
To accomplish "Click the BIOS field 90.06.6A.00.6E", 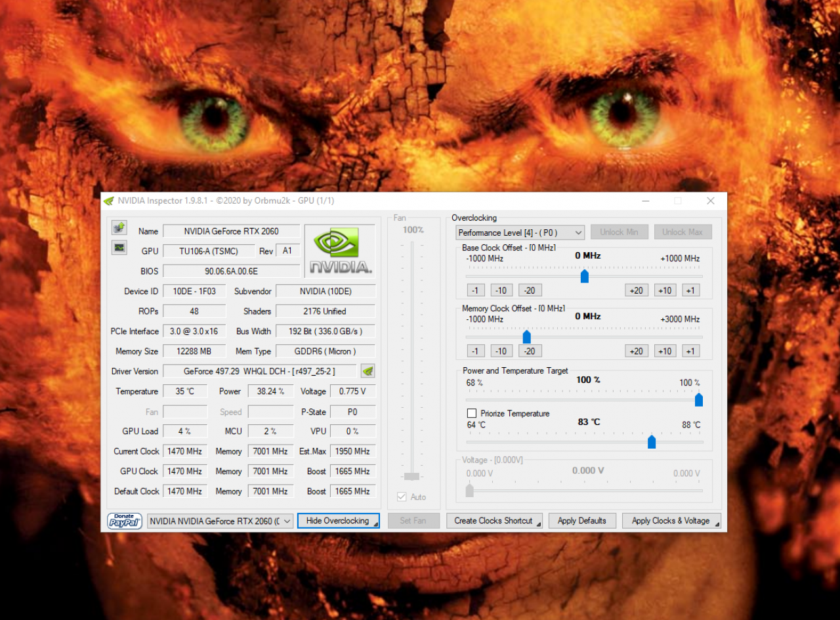I will 232,271.
